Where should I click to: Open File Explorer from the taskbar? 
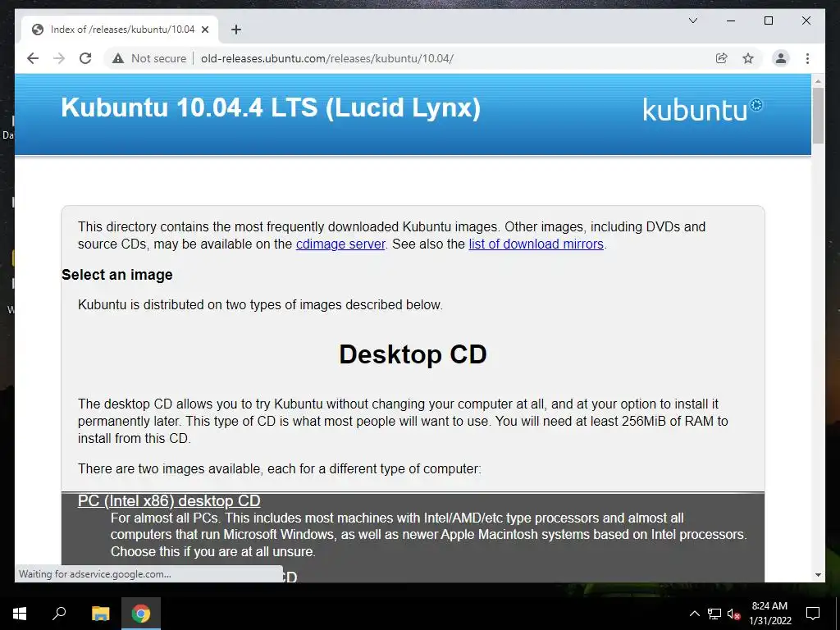point(100,614)
